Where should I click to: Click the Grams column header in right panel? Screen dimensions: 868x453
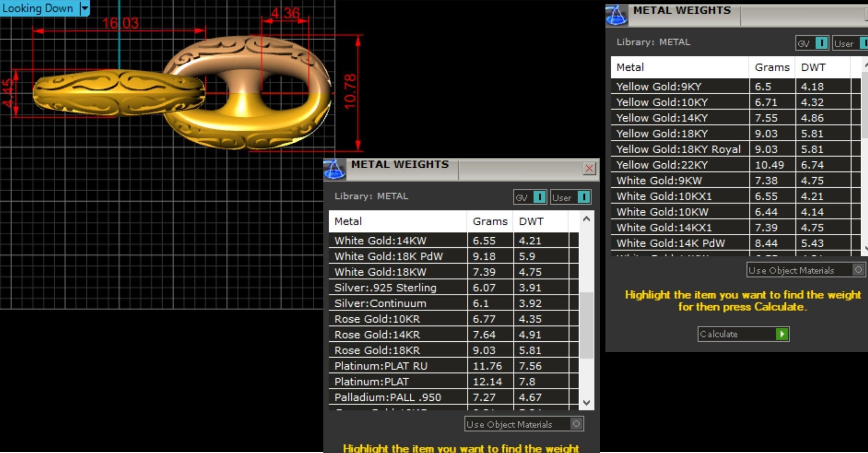(x=772, y=67)
